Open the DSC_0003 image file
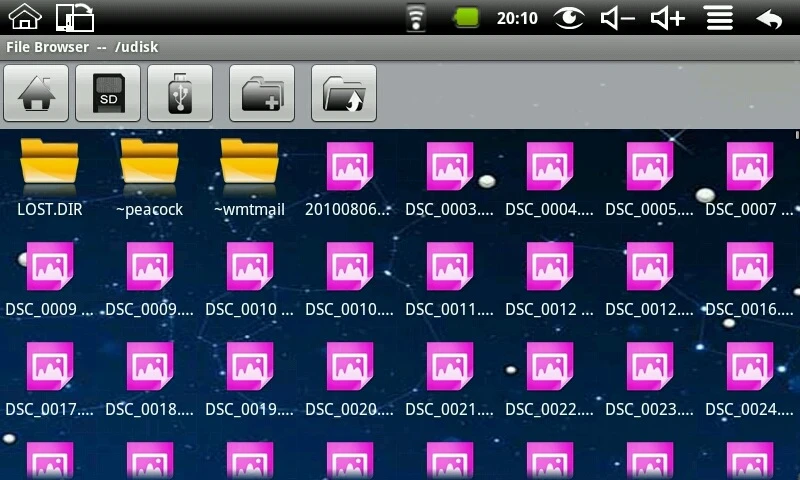This screenshot has height=480, width=800. 449,180
